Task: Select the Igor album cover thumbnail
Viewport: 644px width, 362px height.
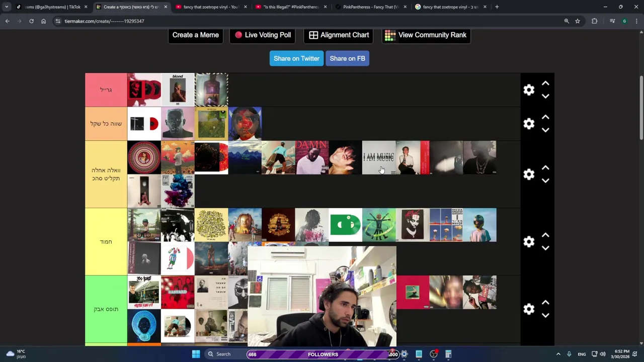Action: point(178,124)
